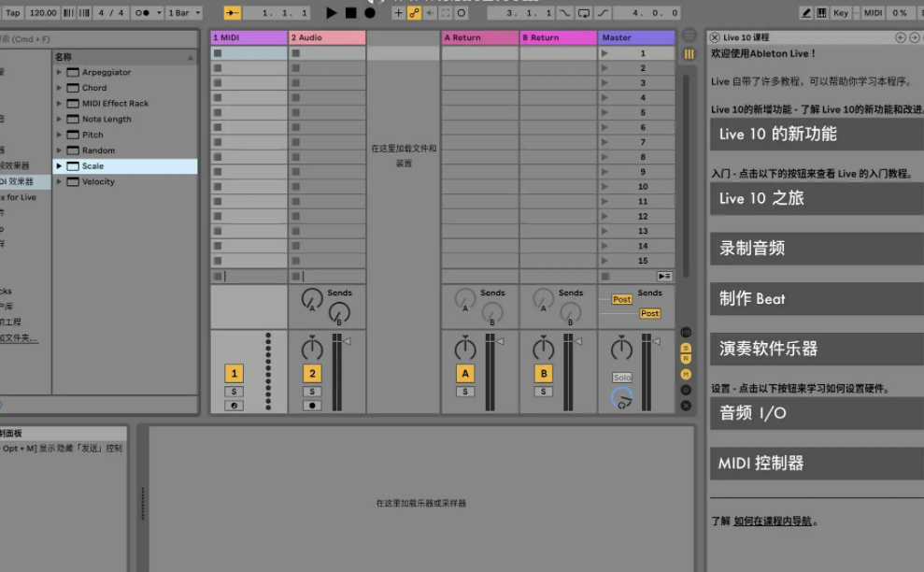Toggle Computer MIDI Keyboard icon
The width and height of the screenshot is (924, 572).
click(x=821, y=12)
